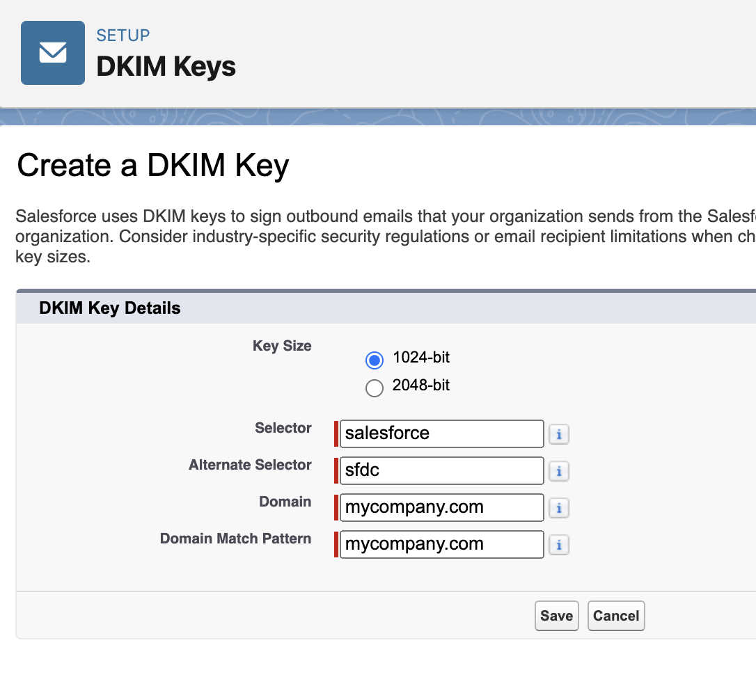This screenshot has height=700, width=756.
Task: Click the Domain Match Pattern label
Action: tap(235, 538)
